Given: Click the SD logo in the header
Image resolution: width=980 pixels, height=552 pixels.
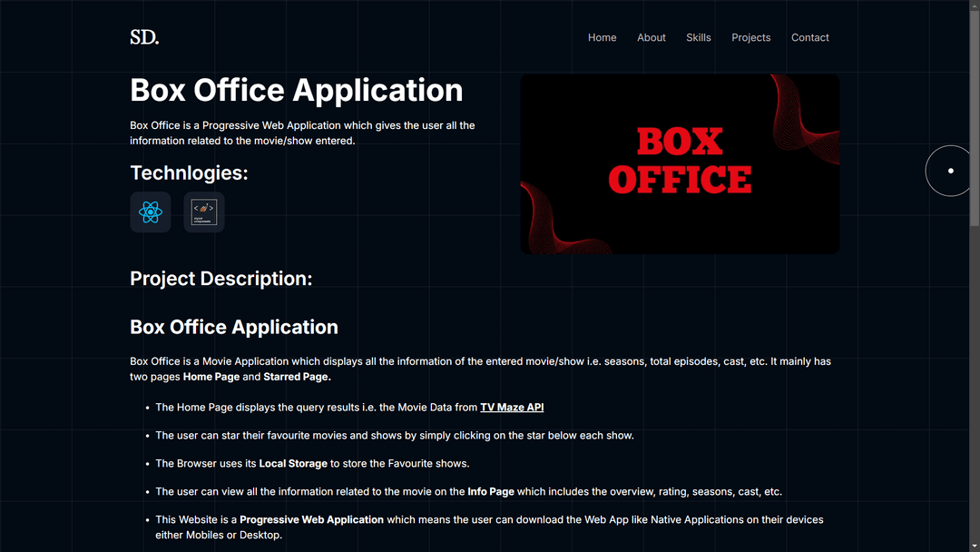Looking at the screenshot, I should tap(144, 37).
